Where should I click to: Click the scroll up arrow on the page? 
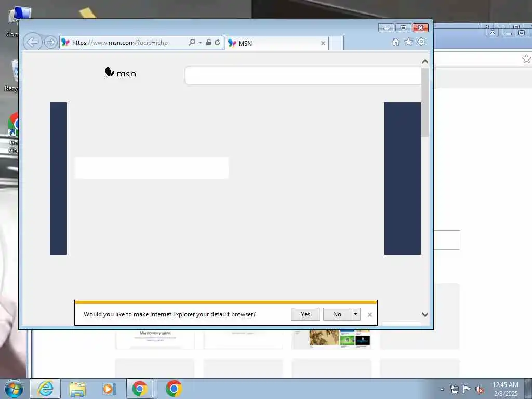(425, 62)
